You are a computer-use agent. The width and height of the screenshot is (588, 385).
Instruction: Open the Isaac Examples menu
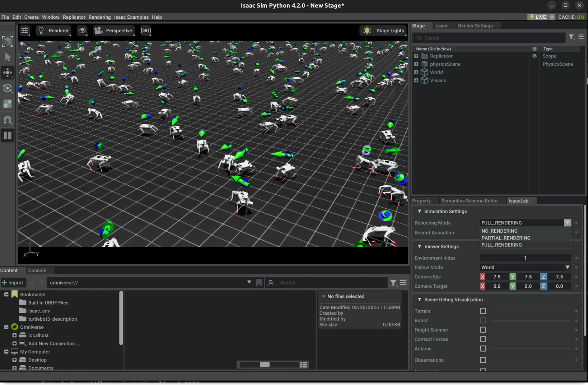pos(131,17)
